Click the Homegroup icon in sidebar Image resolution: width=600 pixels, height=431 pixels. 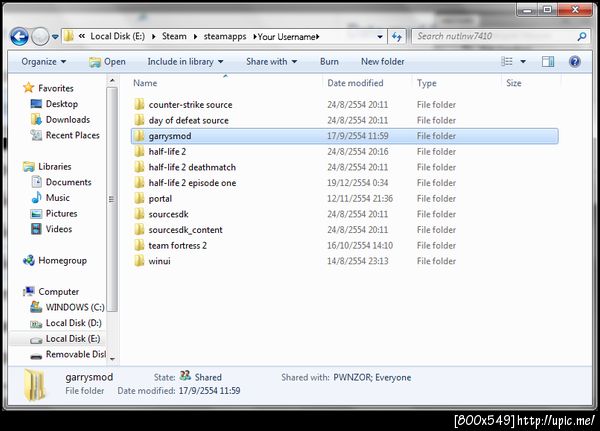[29, 261]
